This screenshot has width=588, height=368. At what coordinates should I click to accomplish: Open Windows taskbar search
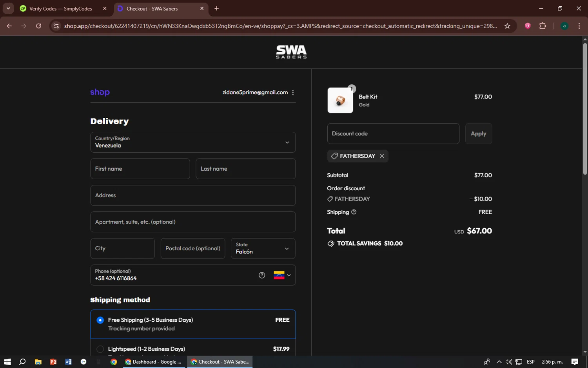coord(22,362)
